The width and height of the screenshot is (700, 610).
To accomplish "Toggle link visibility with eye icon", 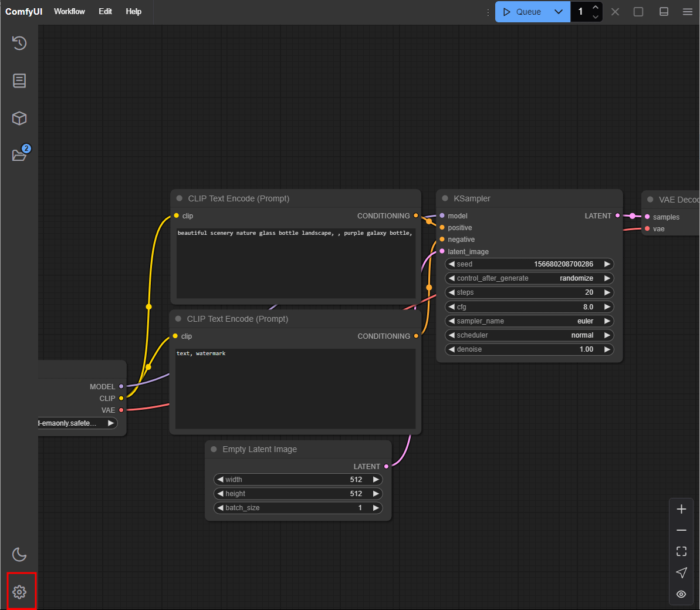I will tap(681, 594).
